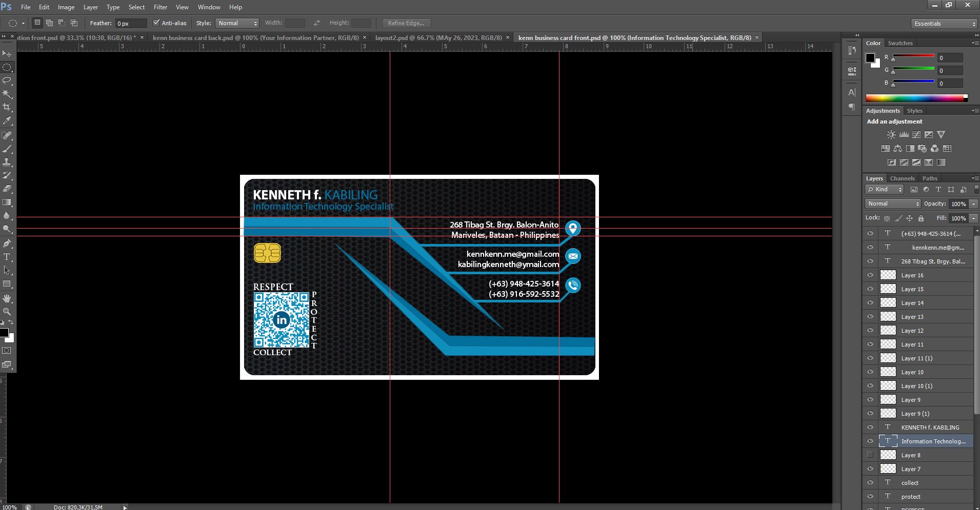Expand the Style dropdown in options bar
Screen dimensions: 980x510
point(237,23)
